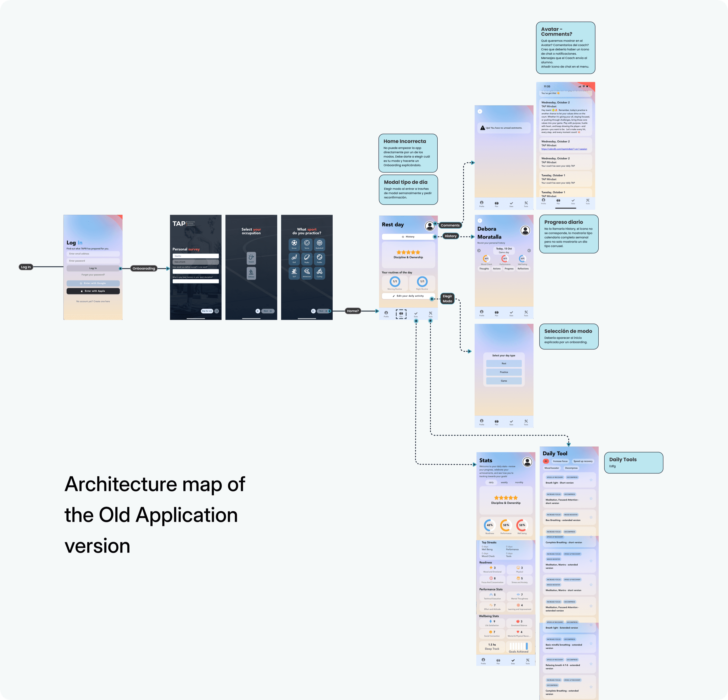Select the Golf sport icon
This screenshot has height=700, width=728.
click(294, 258)
